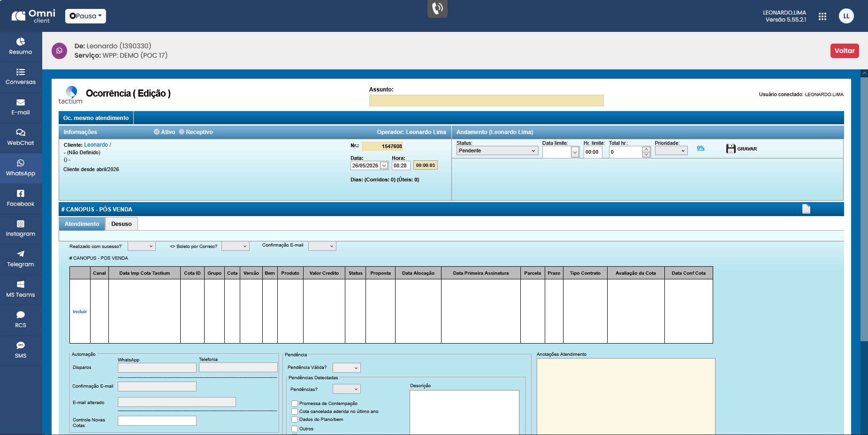The image size is (868, 435).
Task: Click the red Voltar button
Action: coord(845,51)
